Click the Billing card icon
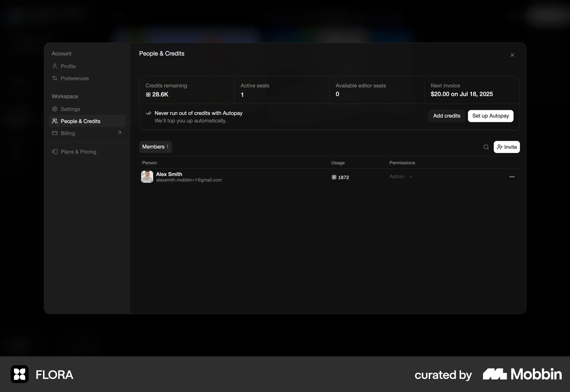This screenshot has height=392, width=570. tap(55, 133)
